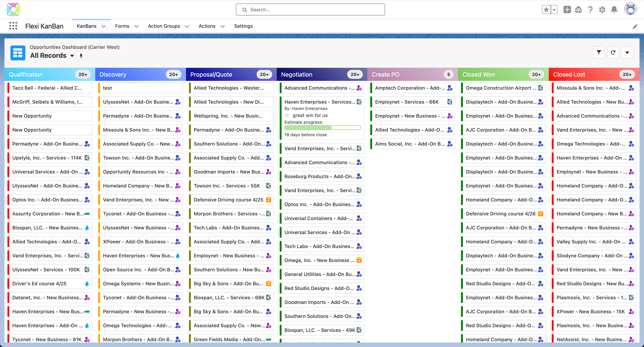Click the filter funnel icon

click(x=599, y=52)
